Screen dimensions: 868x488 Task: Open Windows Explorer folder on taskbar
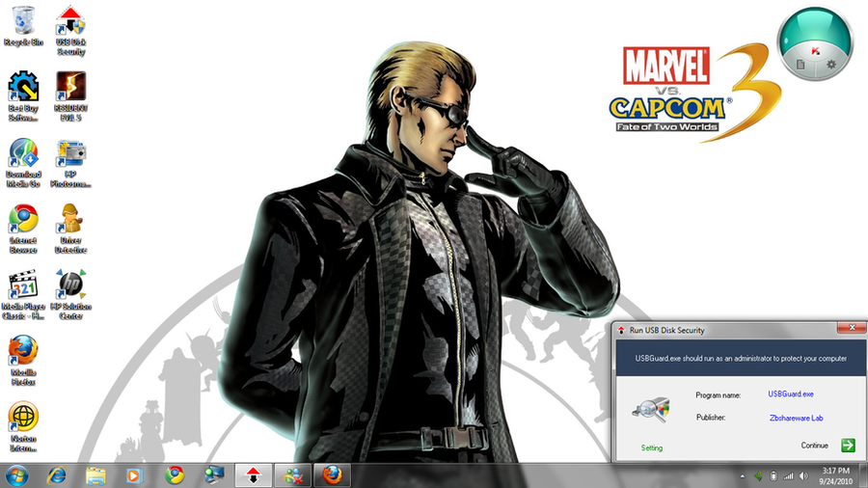[95, 475]
